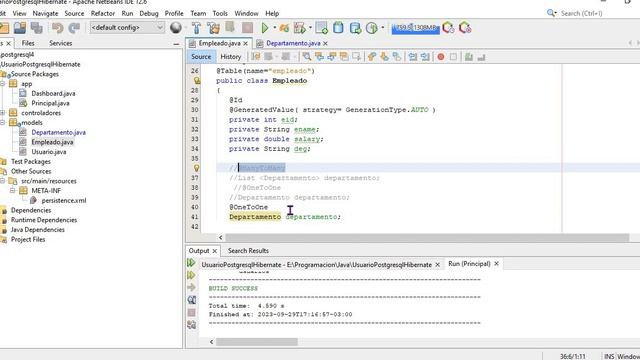Screen dimensions: 640x360
Task: Click the lightbulb hint beside class Empleado
Action: [197, 80]
